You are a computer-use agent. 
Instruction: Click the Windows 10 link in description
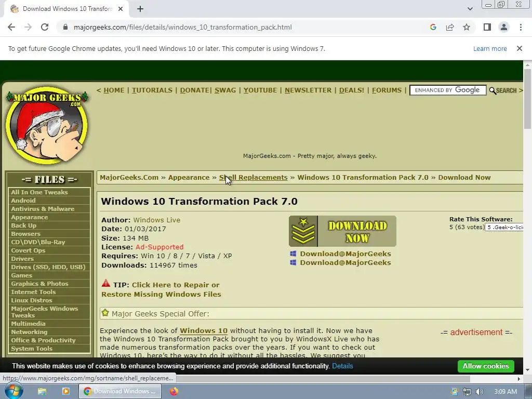point(204,331)
